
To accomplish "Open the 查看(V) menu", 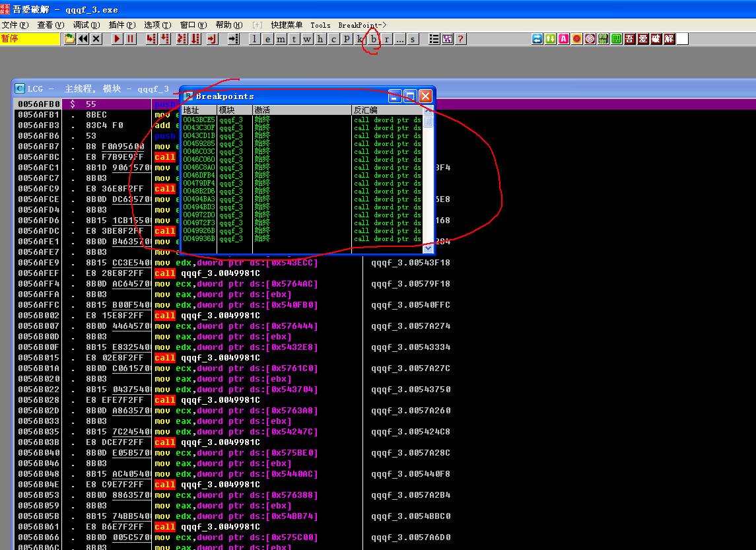I will 51,25.
